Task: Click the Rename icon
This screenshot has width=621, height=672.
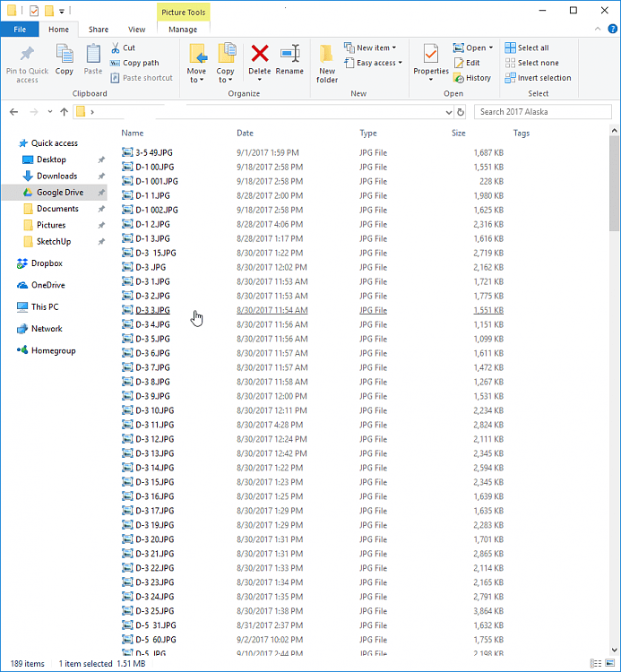Action: [289, 54]
